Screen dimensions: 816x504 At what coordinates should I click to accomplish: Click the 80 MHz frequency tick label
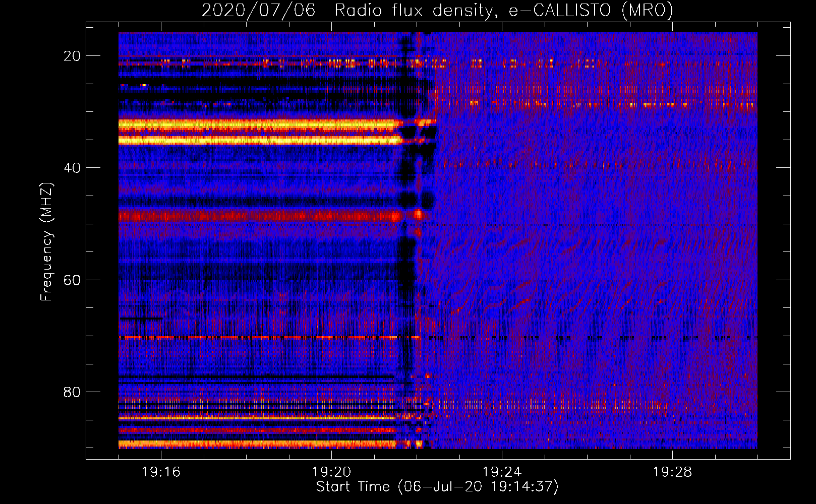tap(72, 392)
